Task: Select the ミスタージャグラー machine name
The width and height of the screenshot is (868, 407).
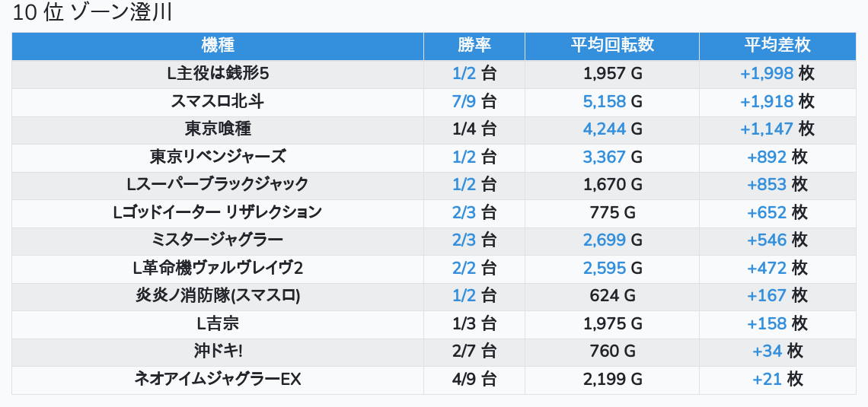Action: point(218,240)
